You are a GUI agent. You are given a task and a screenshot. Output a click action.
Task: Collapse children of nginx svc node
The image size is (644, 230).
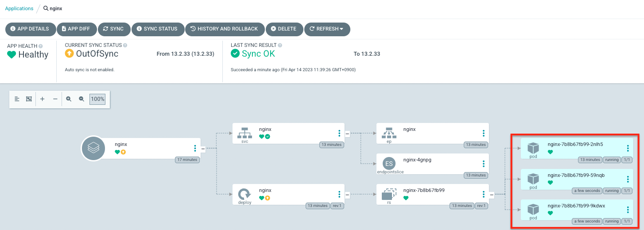347,133
